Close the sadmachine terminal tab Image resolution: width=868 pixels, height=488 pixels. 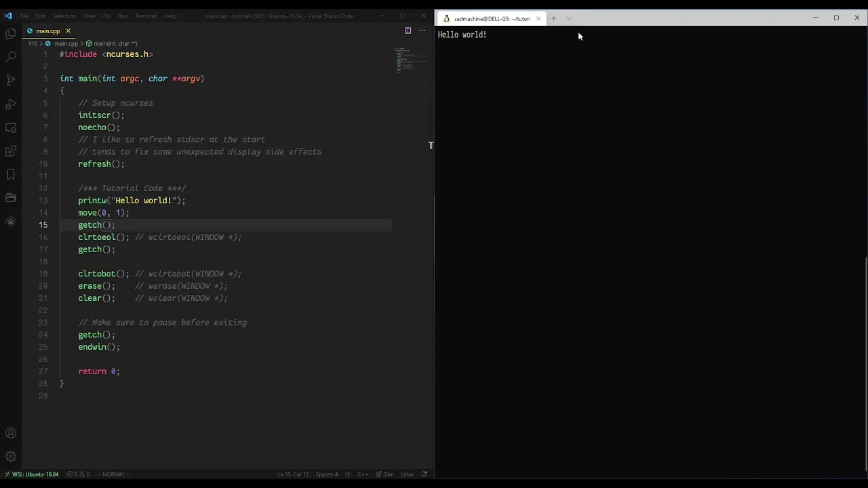(538, 18)
